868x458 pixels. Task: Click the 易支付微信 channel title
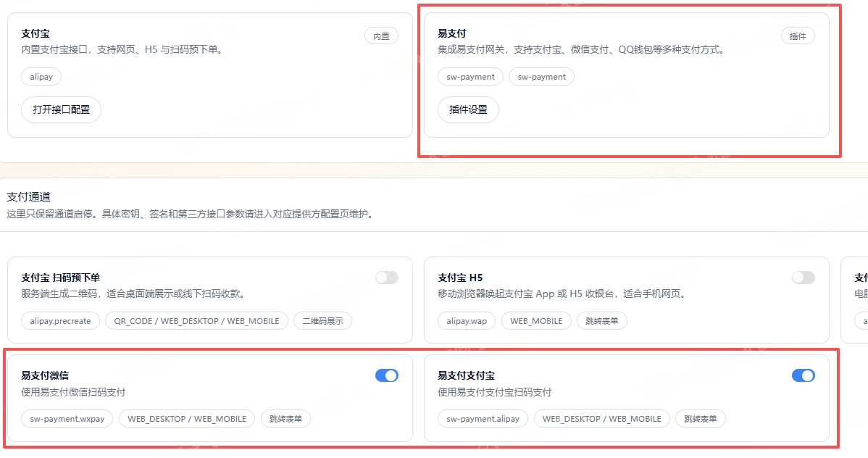pos(45,376)
